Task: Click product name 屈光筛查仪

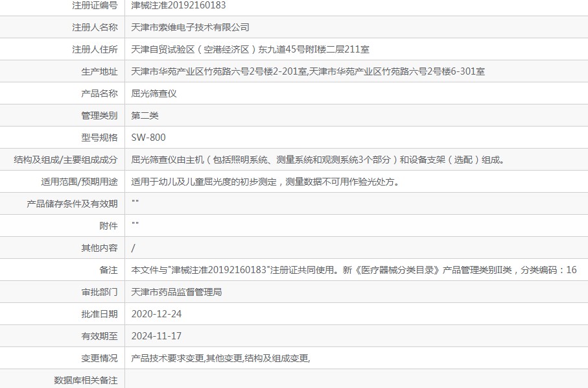Action: pyautogui.click(x=154, y=93)
